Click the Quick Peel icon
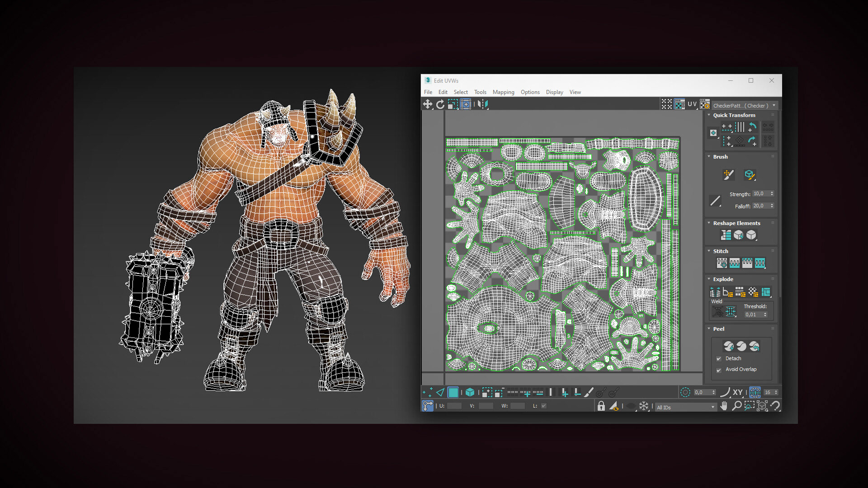The height and width of the screenshot is (488, 868). coord(728,346)
